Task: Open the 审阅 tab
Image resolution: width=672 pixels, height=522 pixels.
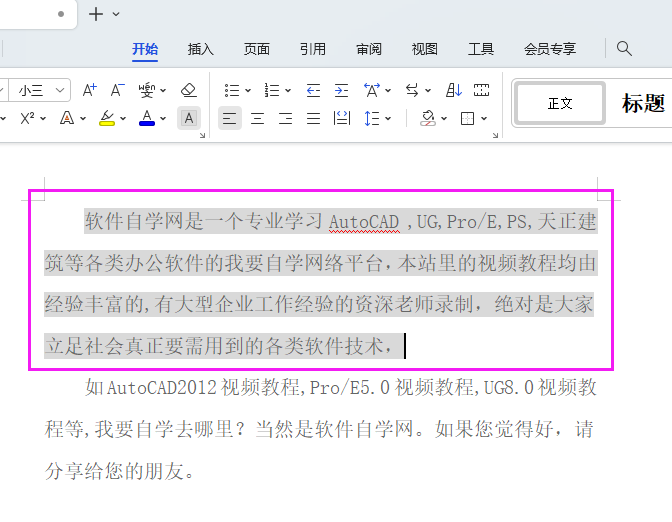Action: click(x=369, y=49)
